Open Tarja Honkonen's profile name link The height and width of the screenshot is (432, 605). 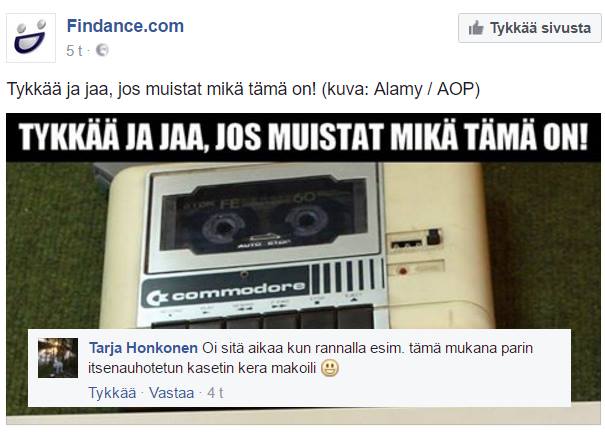pos(143,348)
